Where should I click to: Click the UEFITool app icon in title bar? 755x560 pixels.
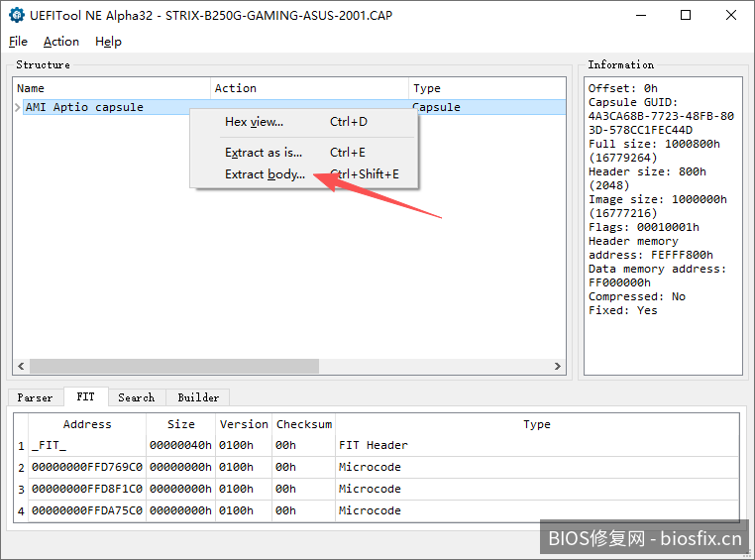point(17,15)
